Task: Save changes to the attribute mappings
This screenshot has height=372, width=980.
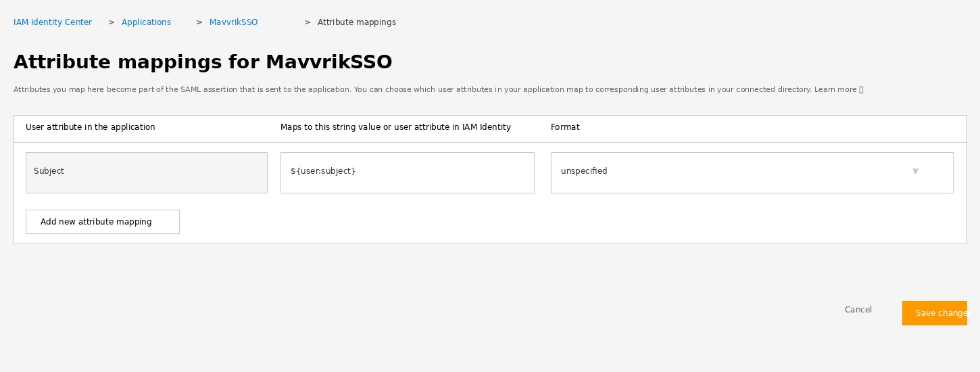Action: (x=935, y=313)
